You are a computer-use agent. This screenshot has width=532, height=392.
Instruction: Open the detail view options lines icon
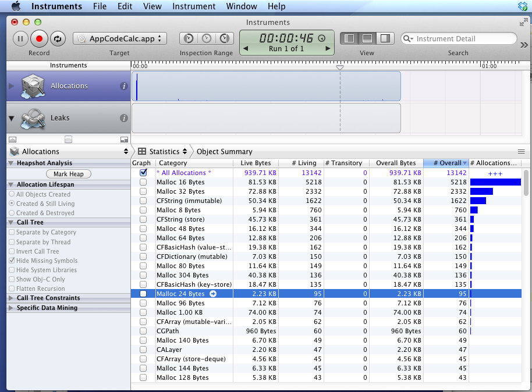pos(521,152)
